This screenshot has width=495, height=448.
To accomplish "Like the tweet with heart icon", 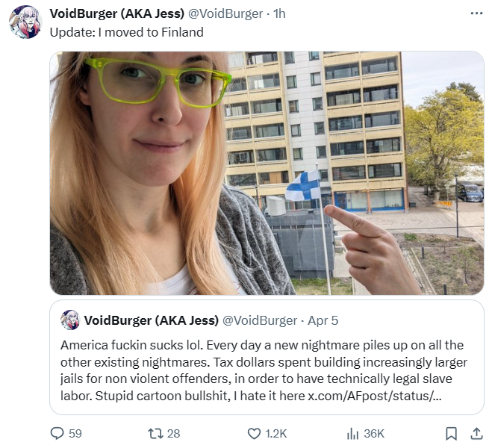I will (x=254, y=434).
